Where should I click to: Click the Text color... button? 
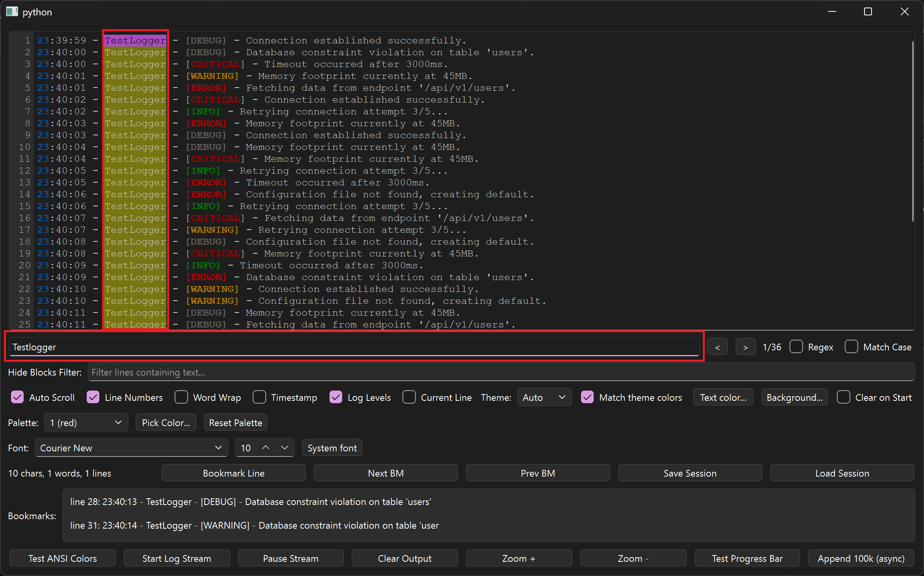[723, 397]
